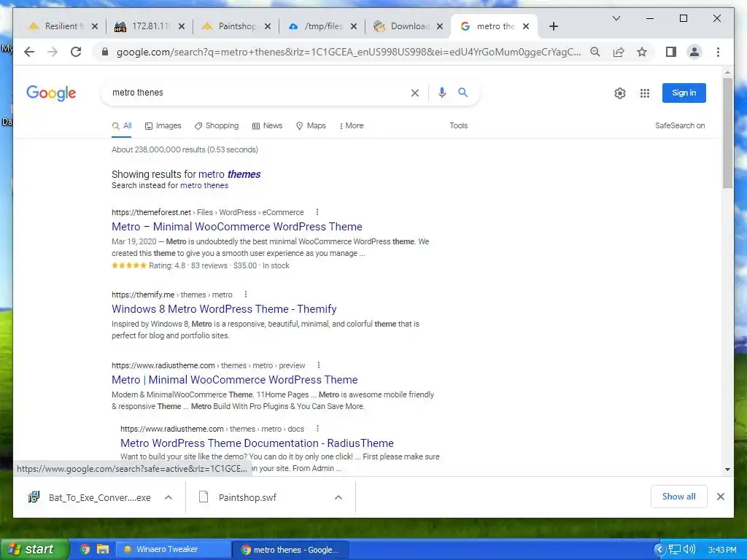Select the Shopping search filter
747x560 pixels.
[x=216, y=125]
